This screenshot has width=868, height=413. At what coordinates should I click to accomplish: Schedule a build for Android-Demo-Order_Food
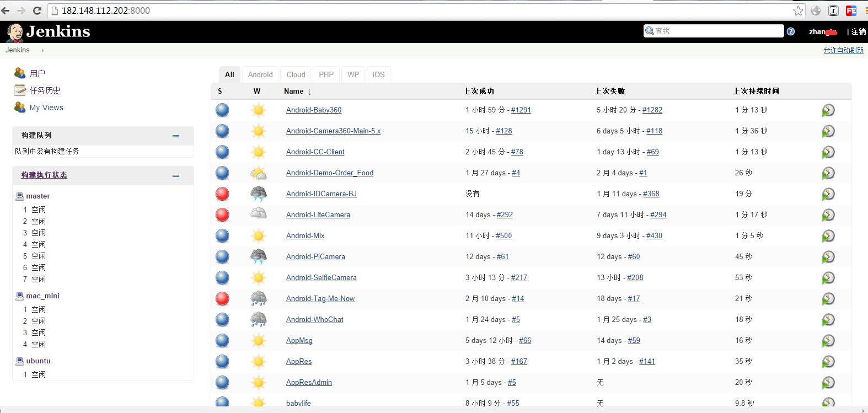828,173
